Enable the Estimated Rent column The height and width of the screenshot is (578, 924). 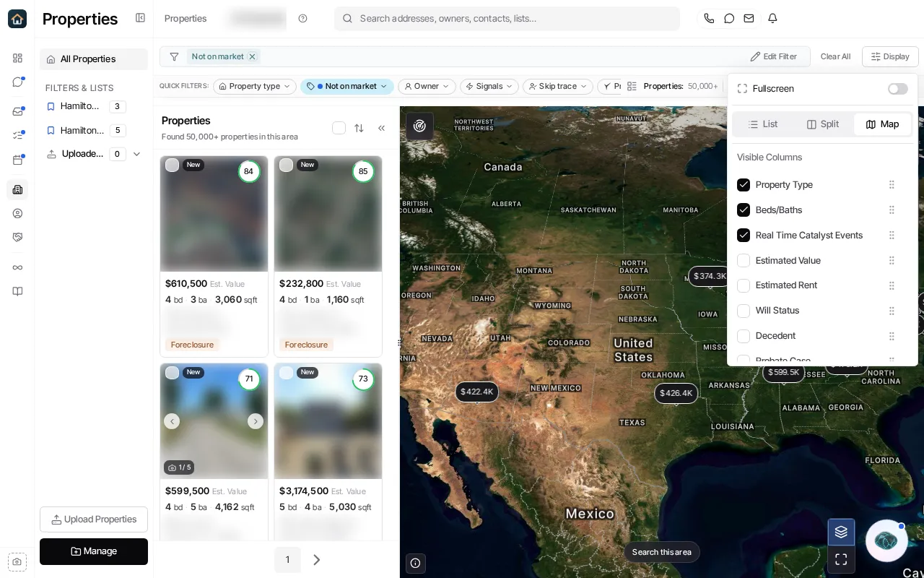tap(744, 285)
